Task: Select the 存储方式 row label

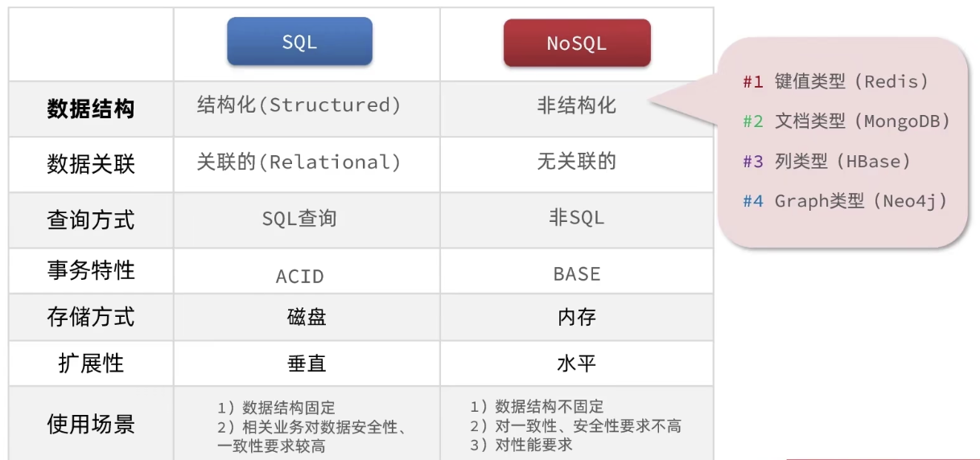Action: [91, 317]
